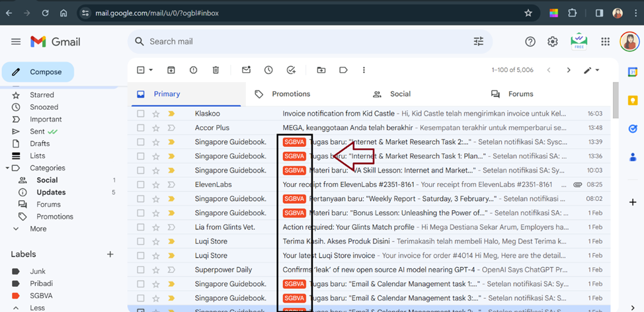Click the Archive toolbar icon
This screenshot has height=312, width=644.
click(x=171, y=70)
